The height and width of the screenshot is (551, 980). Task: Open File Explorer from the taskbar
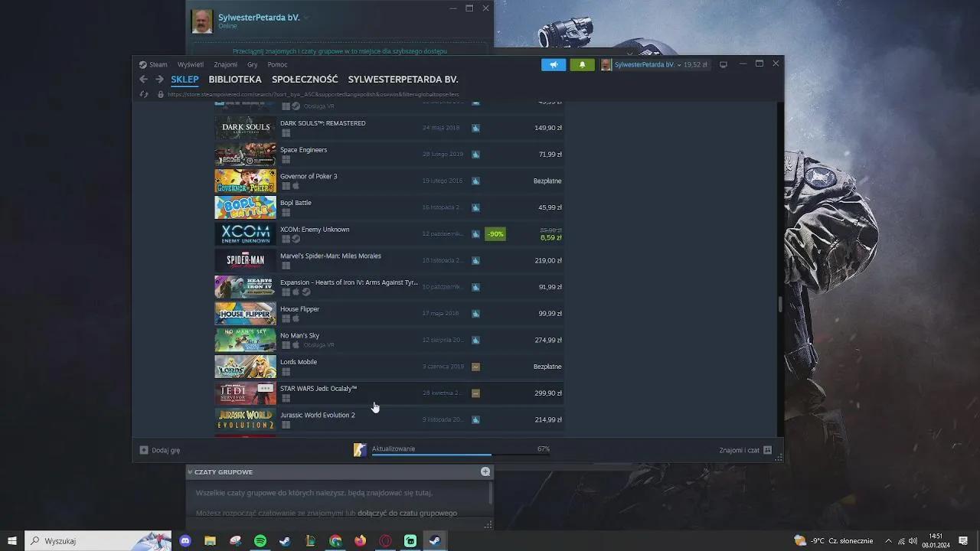click(210, 541)
